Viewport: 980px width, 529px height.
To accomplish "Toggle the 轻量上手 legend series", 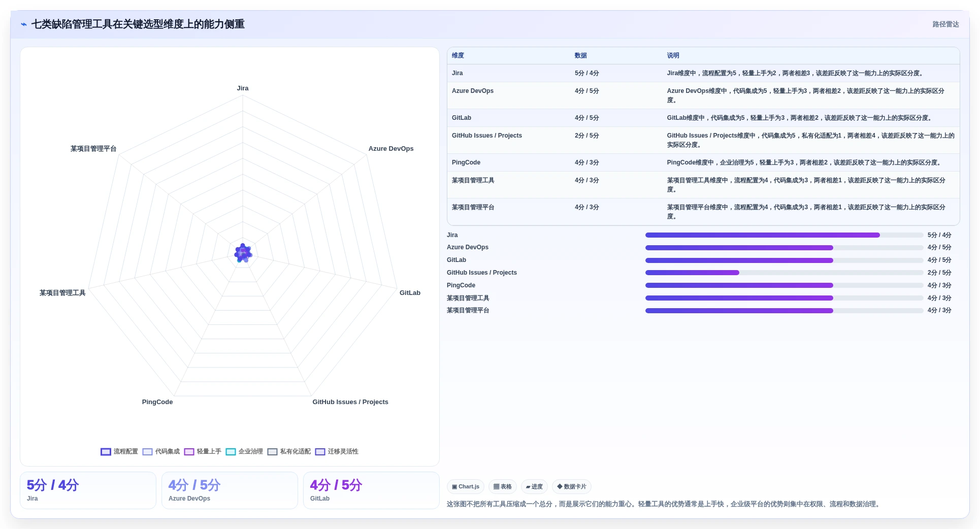I will pyautogui.click(x=203, y=451).
